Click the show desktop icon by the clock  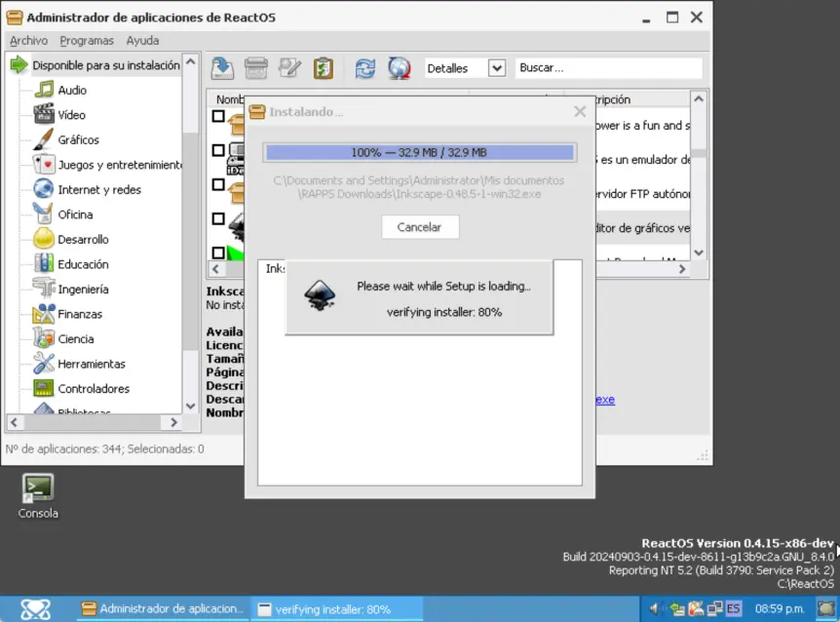(x=826, y=608)
